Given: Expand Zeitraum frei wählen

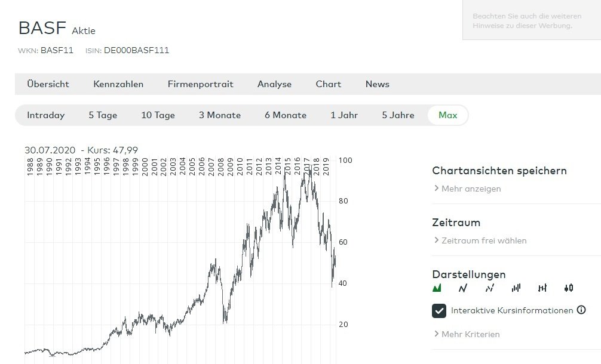Looking at the screenshot, I should [483, 240].
